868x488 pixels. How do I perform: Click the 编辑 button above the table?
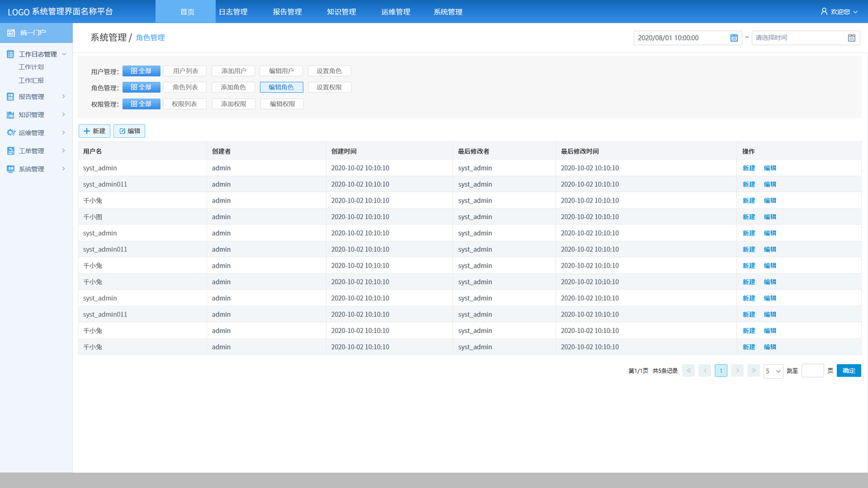tap(130, 131)
